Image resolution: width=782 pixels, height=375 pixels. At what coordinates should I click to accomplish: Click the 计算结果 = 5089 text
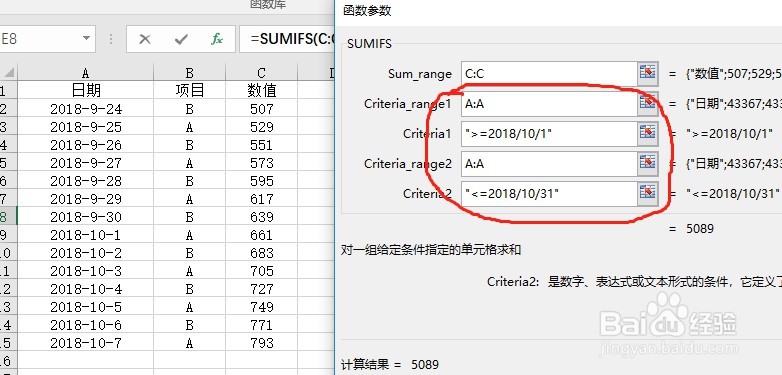pos(390,365)
